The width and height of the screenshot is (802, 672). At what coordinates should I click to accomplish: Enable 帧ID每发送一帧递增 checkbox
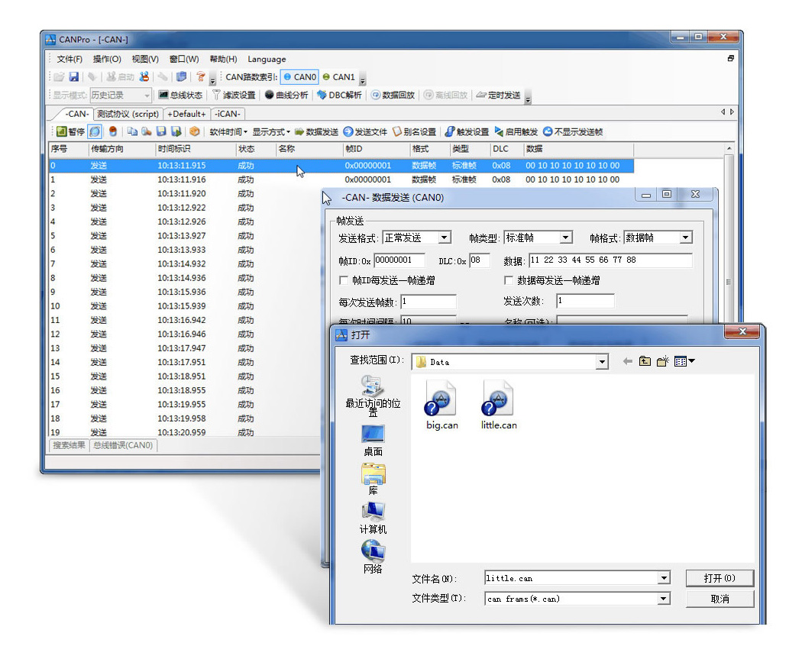[x=344, y=281]
